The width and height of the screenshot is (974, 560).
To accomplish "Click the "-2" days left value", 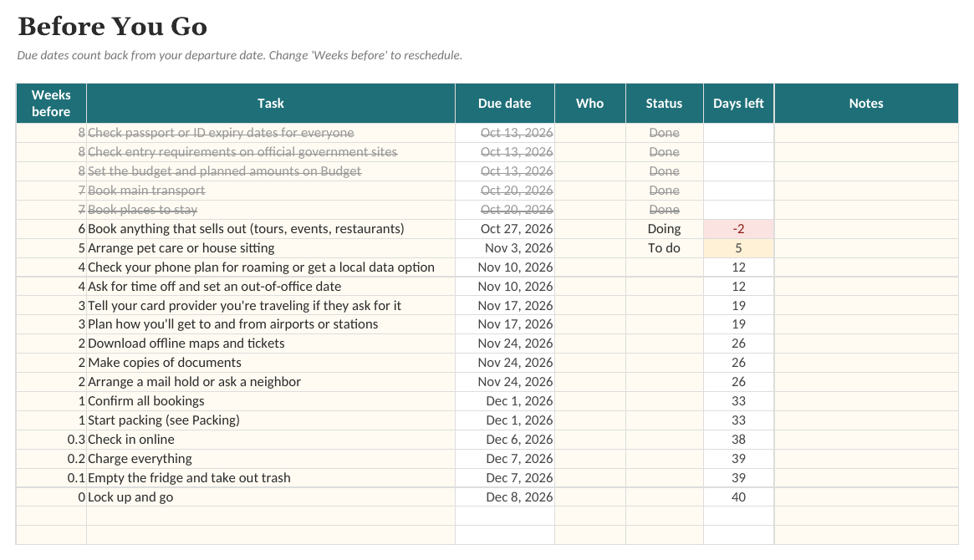I will point(738,229).
